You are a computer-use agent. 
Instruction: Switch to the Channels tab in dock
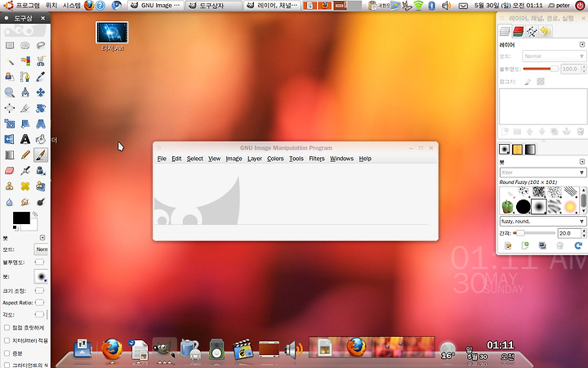(x=519, y=32)
